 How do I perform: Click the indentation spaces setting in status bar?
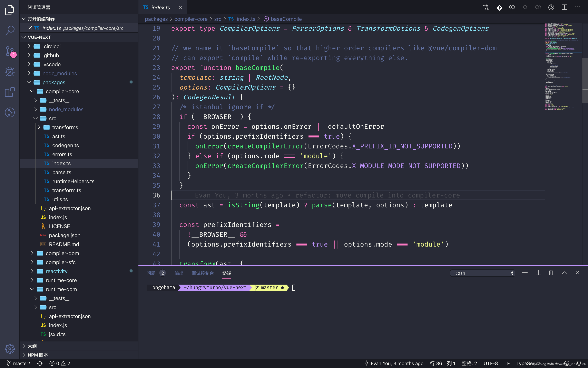(469, 363)
